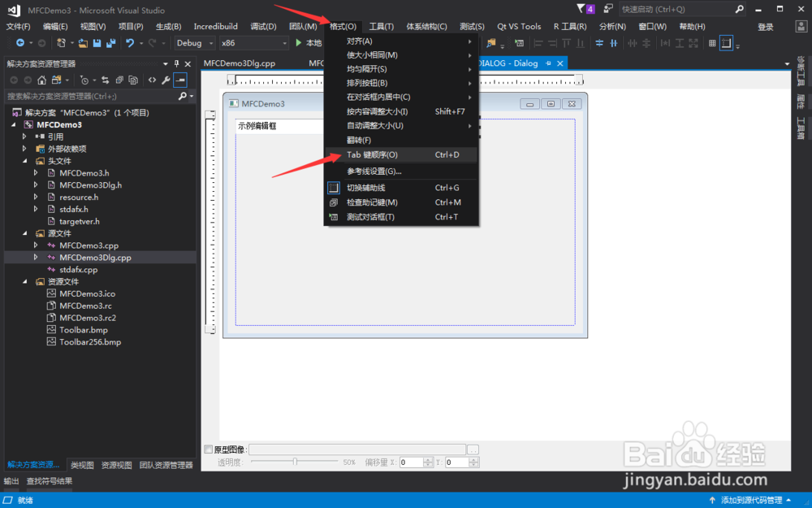Click the center horizontally blue toolbar icon
This screenshot has height=508, width=812.
[x=614, y=43]
